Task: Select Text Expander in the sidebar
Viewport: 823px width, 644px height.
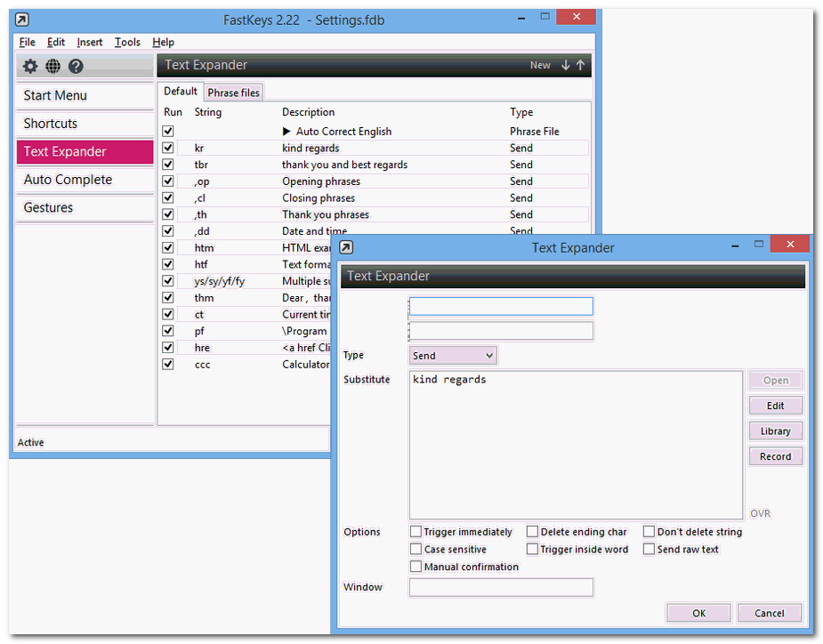Action: click(85, 152)
